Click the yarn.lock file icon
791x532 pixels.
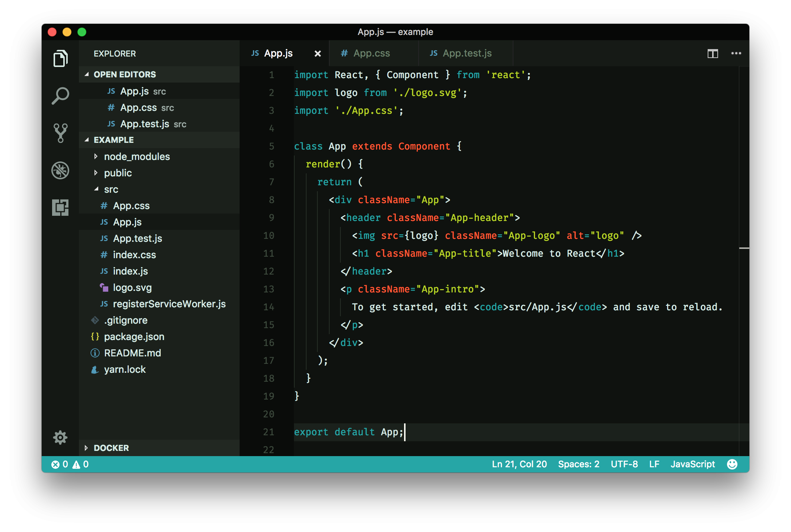pyautogui.click(x=95, y=369)
